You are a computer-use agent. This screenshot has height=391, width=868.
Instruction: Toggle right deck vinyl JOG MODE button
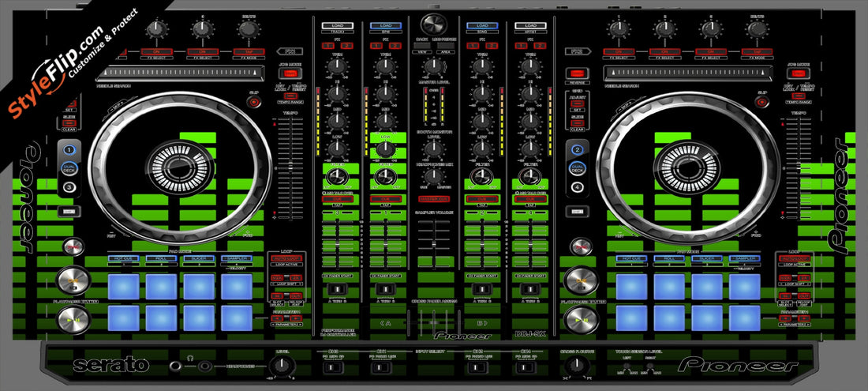[x=797, y=73]
